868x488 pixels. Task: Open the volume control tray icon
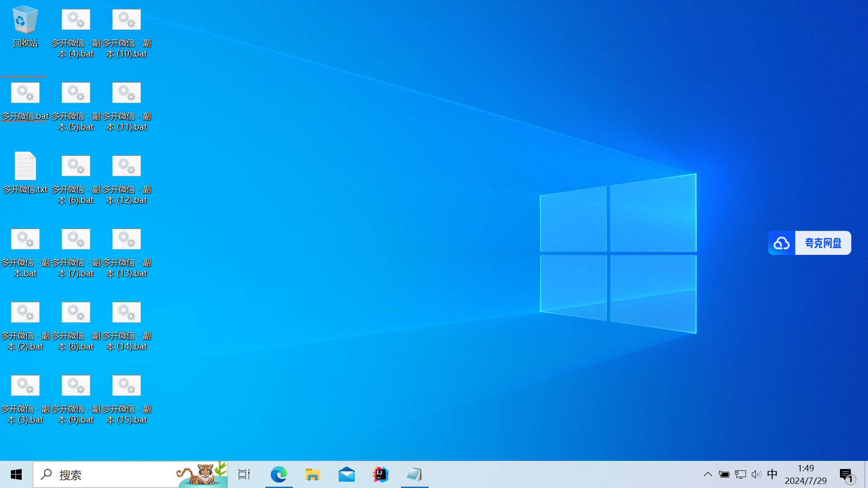[756, 474]
